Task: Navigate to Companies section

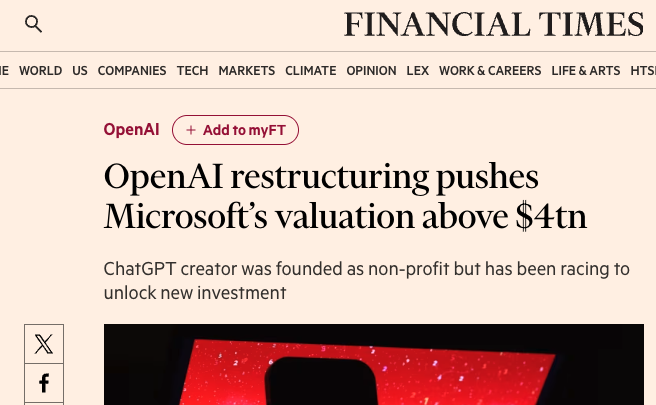Action: click(132, 70)
